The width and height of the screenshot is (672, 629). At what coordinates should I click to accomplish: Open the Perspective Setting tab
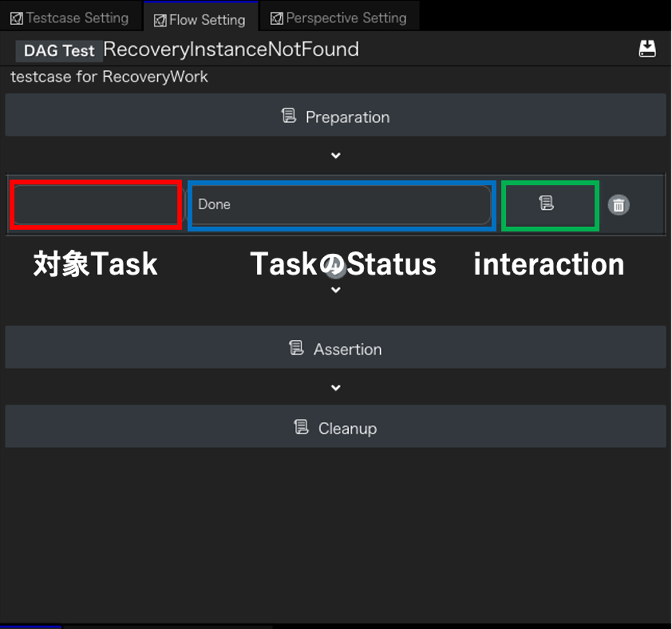coord(339,18)
